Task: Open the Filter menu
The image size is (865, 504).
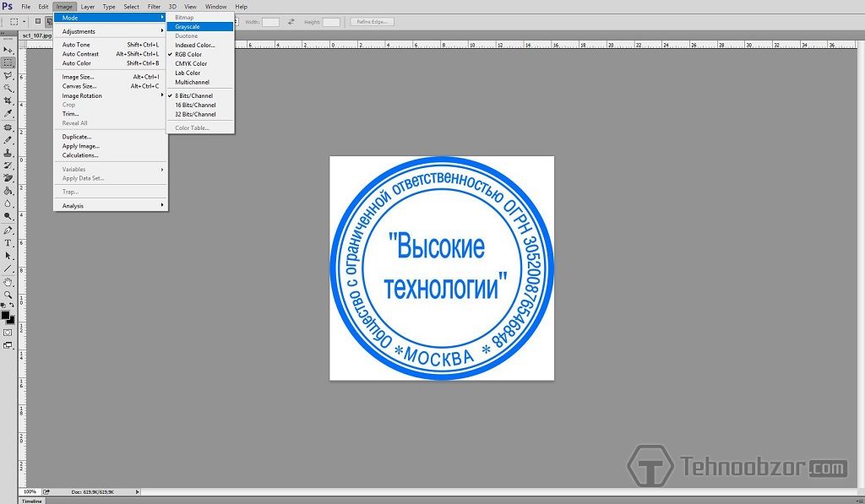Action: (x=154, y=7)
